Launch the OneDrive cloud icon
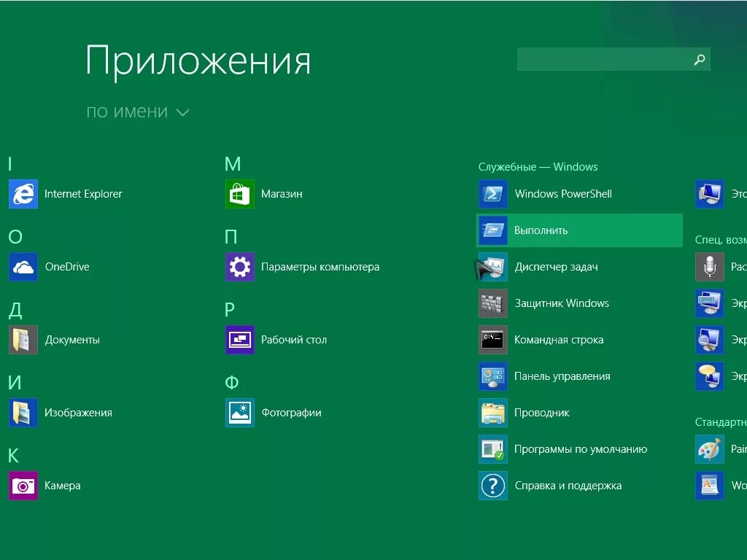This screenshot has height=560, width=747. [x=23, y=267]
